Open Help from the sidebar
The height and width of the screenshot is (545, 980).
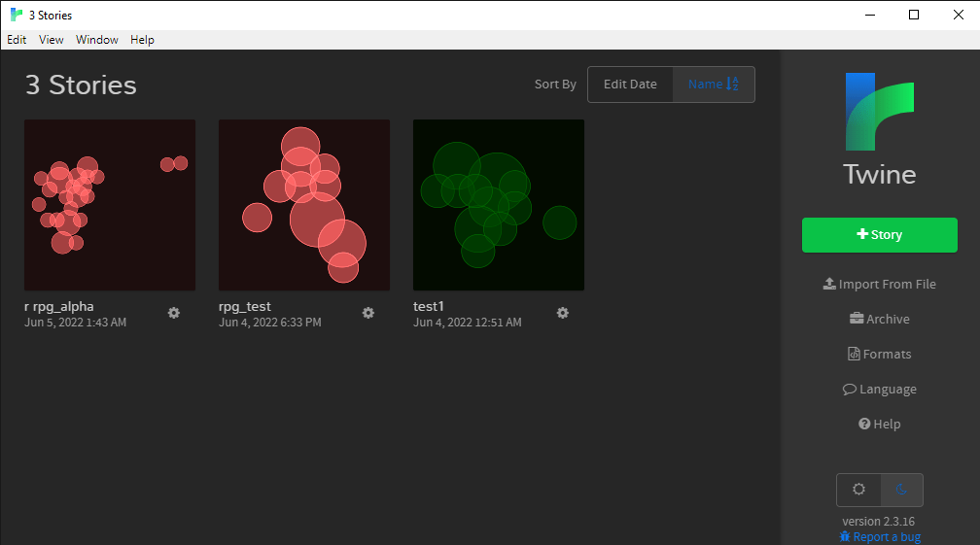pyautogui.click(x=879, y=425)
